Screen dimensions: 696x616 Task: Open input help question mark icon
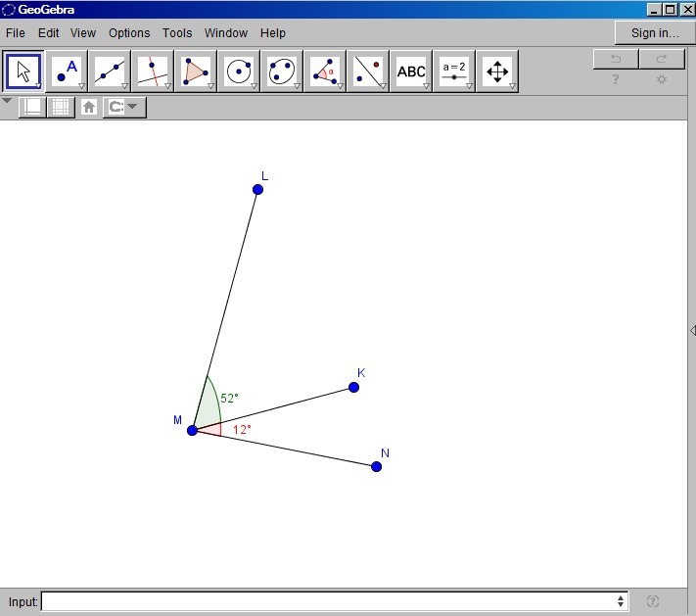pos(653,601)
